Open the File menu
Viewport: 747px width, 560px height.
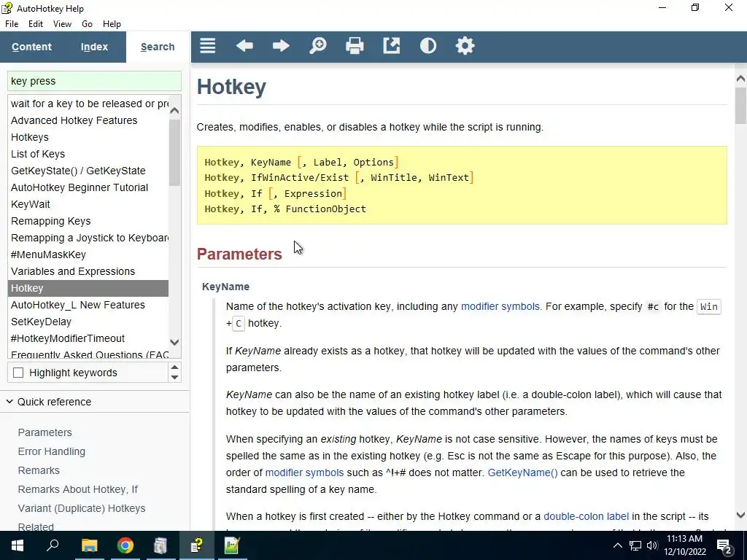[x=12, y=24]
